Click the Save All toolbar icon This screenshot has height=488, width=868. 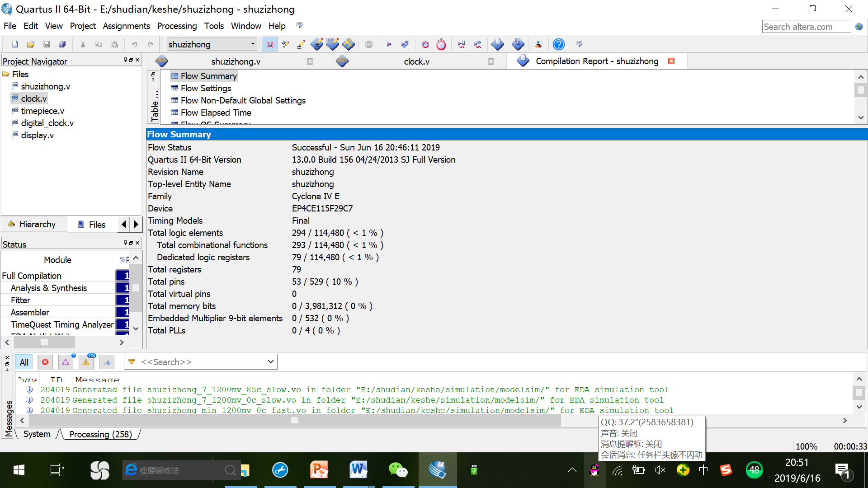click(x=62, y=44)
